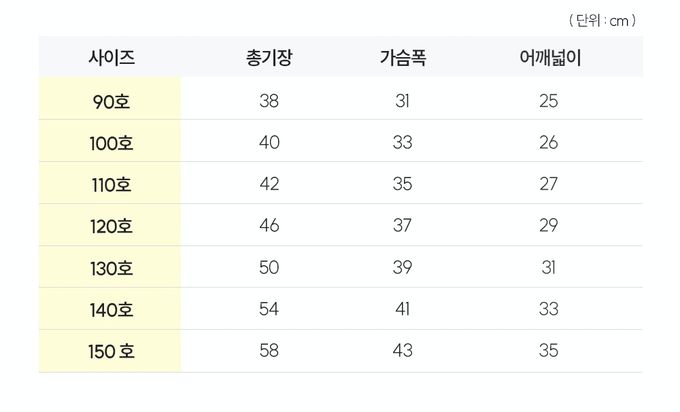Click the 130호 size row label
Viewport: 680px width, 412px height.
tap(111, 269)
